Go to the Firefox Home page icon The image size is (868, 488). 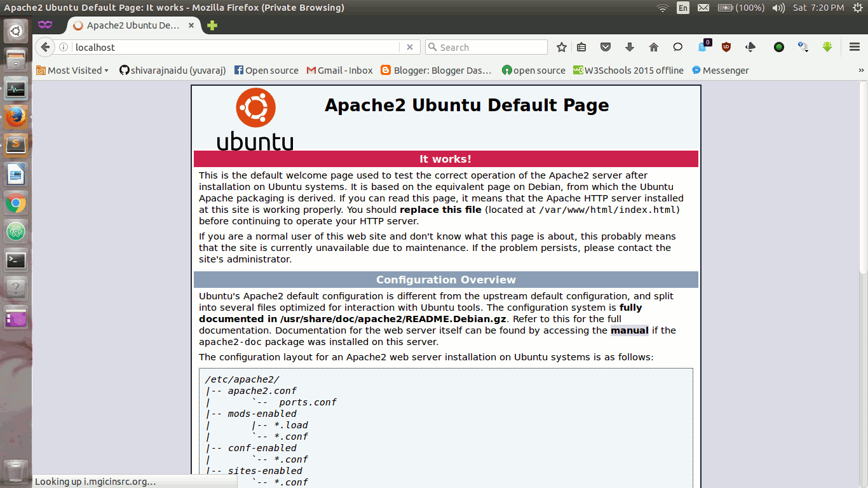654,47
